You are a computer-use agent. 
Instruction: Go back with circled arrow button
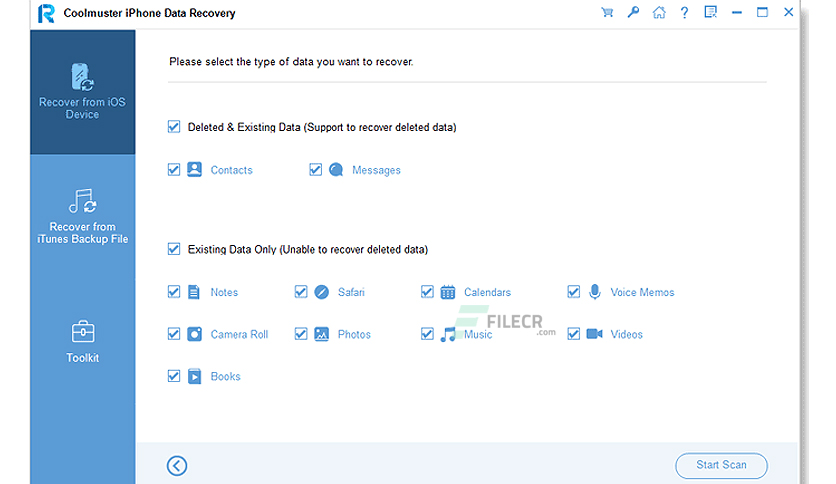[x=176, y=465]
